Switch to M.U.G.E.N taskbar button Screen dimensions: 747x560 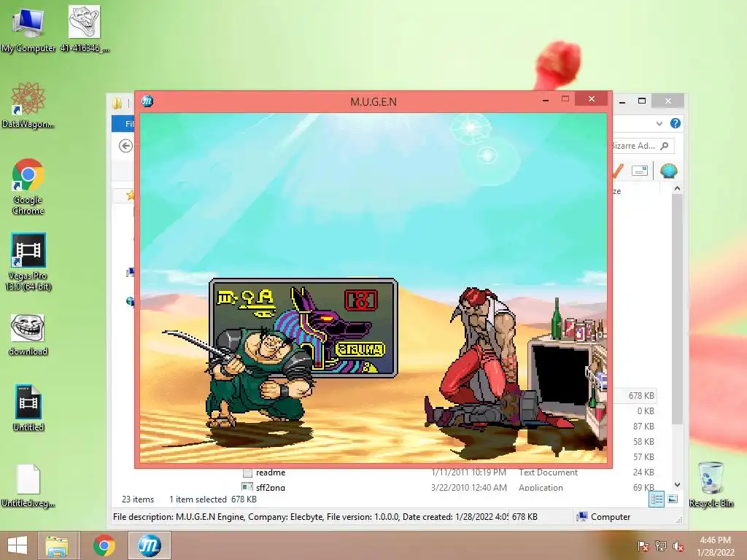[x=149, y=545]
